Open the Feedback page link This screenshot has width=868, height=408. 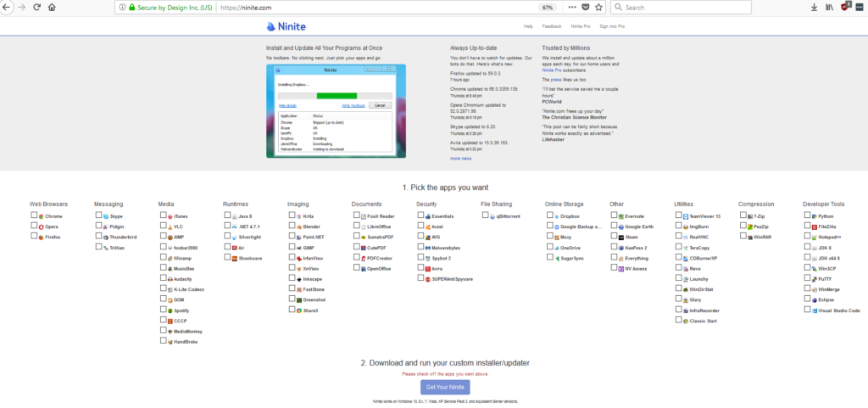551,26
